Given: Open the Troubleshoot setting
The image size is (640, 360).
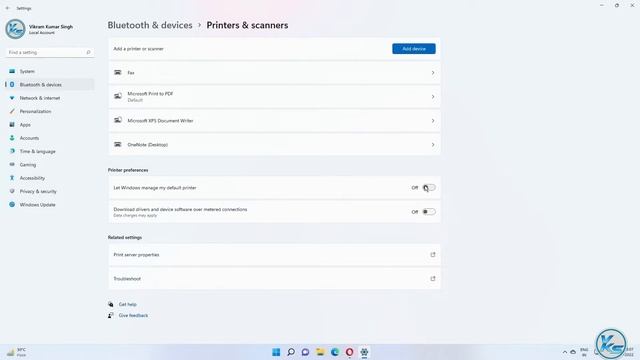Looking at the screenshot, I should [274, 279].
